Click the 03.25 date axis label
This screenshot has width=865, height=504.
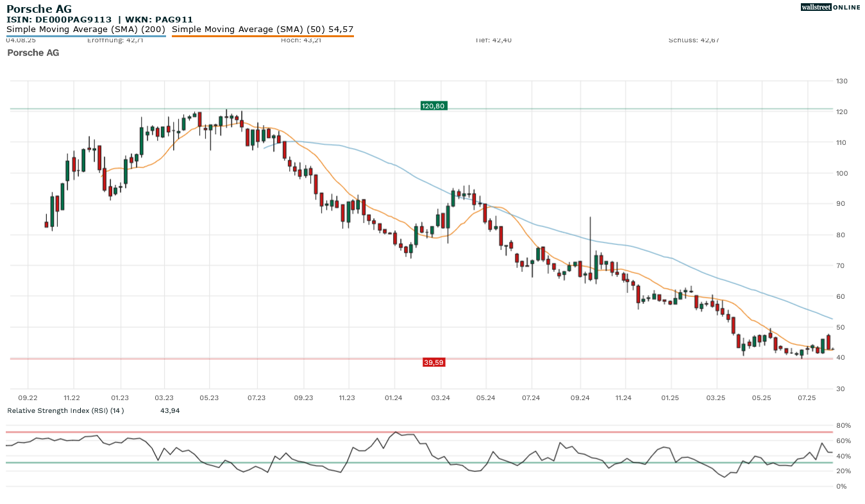pyautogui.click(x=715, y=398)
